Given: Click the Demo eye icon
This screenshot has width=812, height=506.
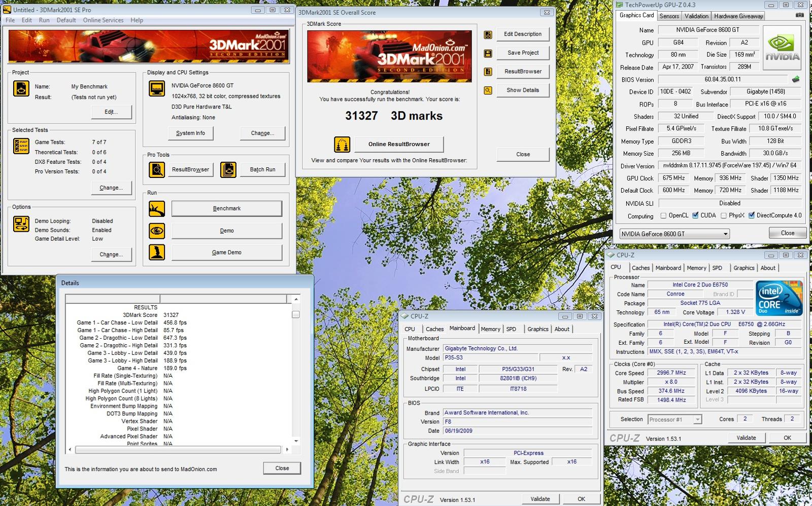Looking at the screenshot, I should [156, 231].
